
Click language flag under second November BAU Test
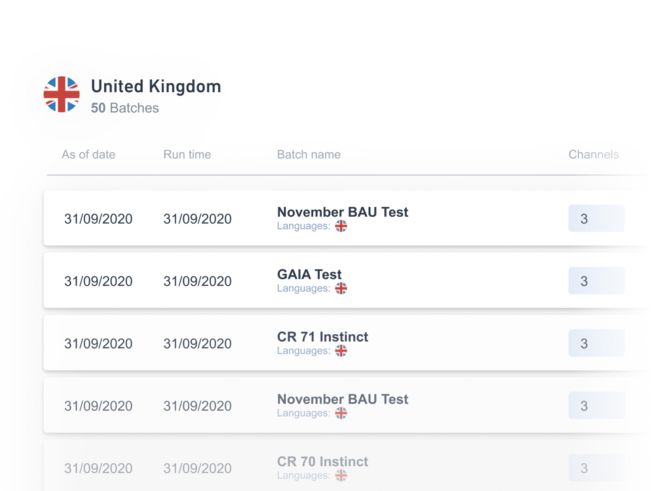pos(341,413)
